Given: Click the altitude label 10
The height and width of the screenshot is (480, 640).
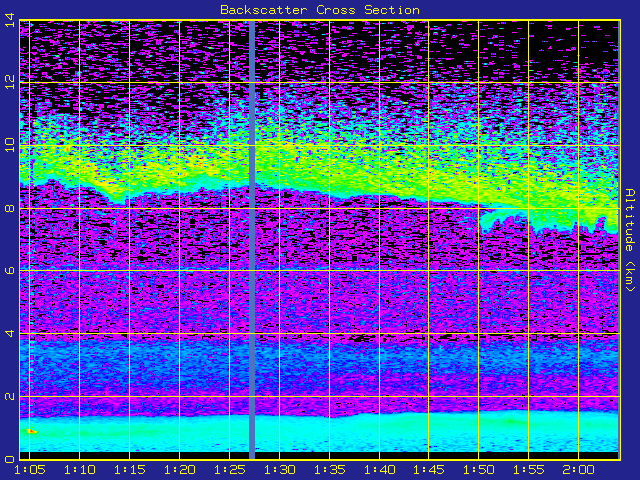Looking at the screenshot, I should tap(9, 145).
